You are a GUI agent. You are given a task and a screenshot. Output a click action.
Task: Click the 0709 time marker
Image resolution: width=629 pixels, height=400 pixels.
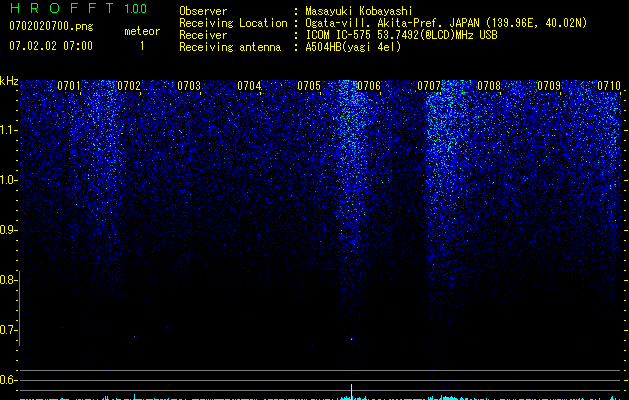pos(548,86)
